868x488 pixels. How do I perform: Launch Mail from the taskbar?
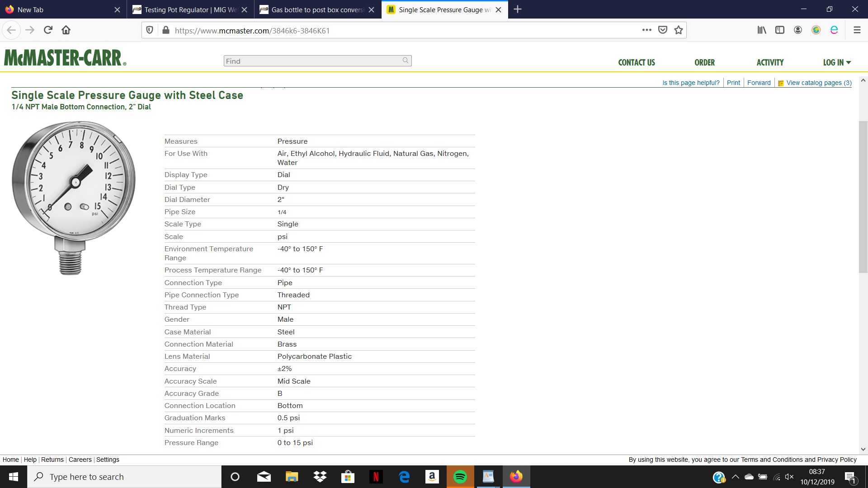coord(264,477)
